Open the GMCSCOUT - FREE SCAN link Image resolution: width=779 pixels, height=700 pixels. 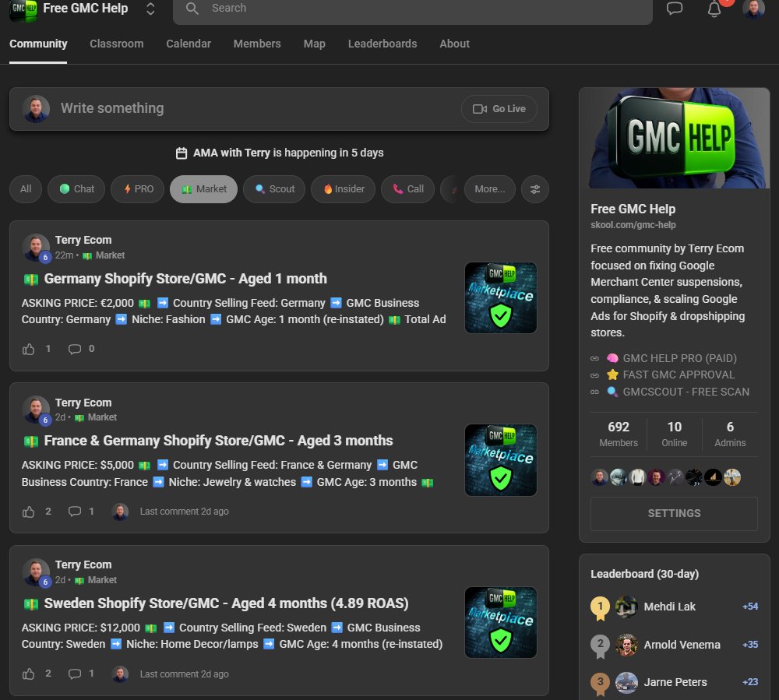(686, 392)
